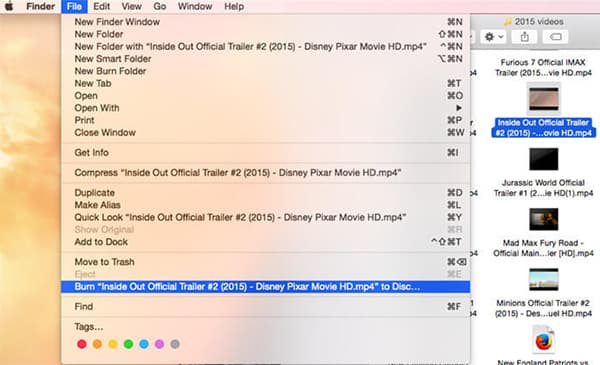Viewport: 600px width, 365px height.
Task: Choose Get Info
Action: 266,152
